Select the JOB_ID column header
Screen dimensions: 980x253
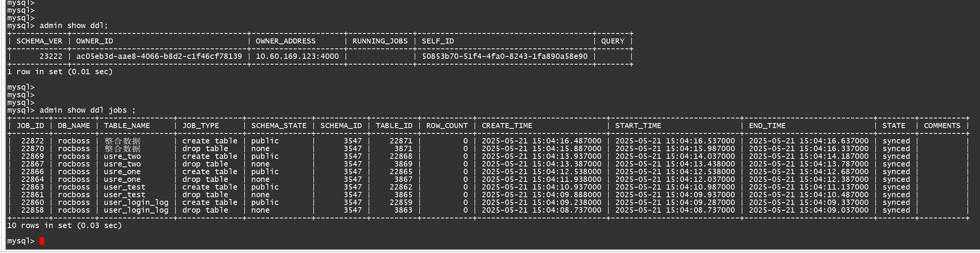30,126
